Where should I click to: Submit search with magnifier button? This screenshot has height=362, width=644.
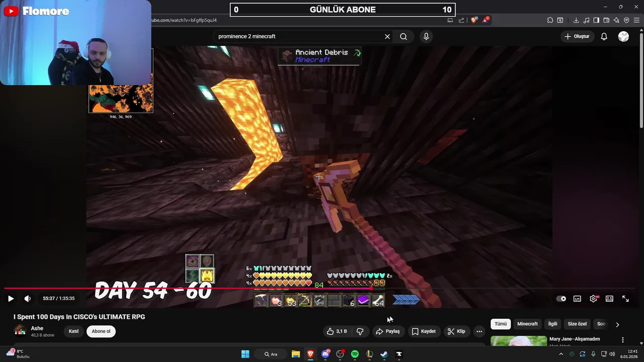click(x=404, y=37)
